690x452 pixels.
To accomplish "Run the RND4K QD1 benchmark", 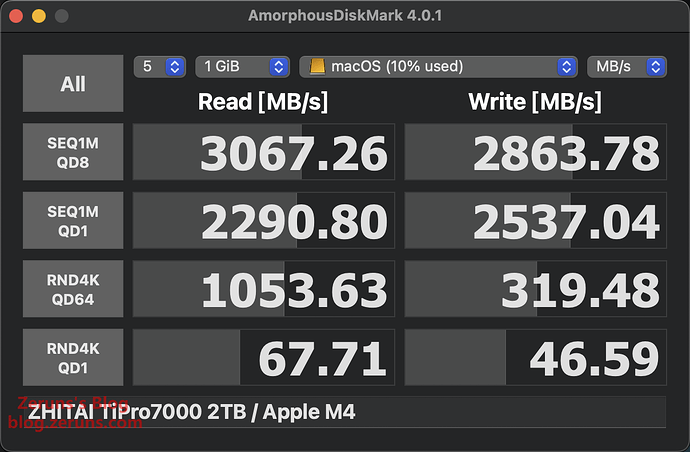I will (x=73, y=357).
